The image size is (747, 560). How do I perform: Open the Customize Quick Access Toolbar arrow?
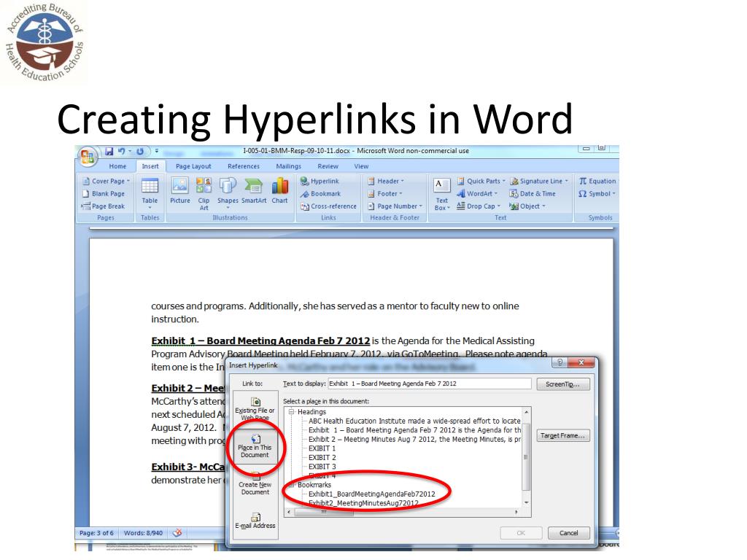[156, 151]
